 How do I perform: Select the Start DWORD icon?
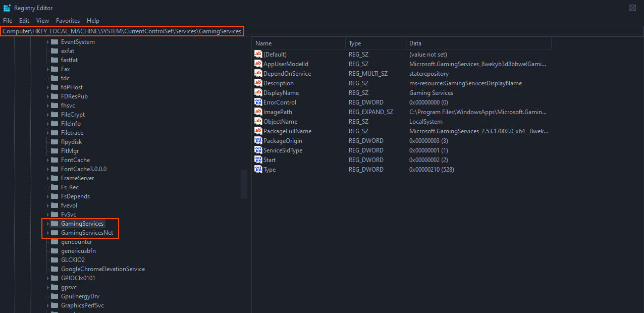(x=258, y=160)
